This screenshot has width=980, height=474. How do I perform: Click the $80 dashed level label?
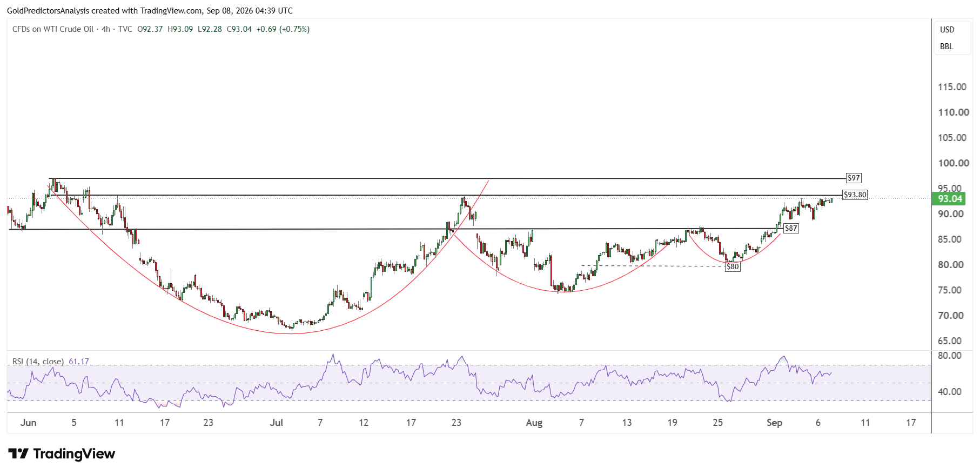(733, 266)
